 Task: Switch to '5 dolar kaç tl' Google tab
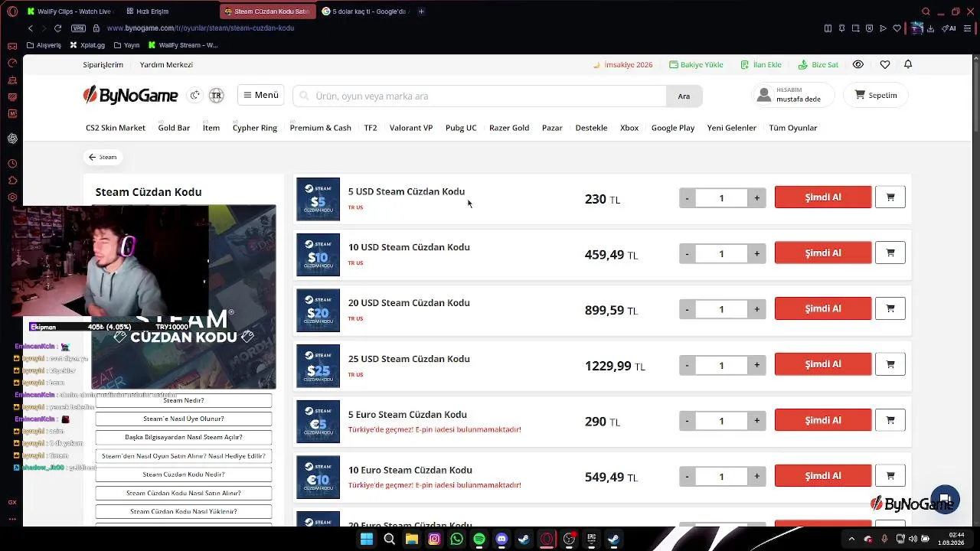point(365,11)
